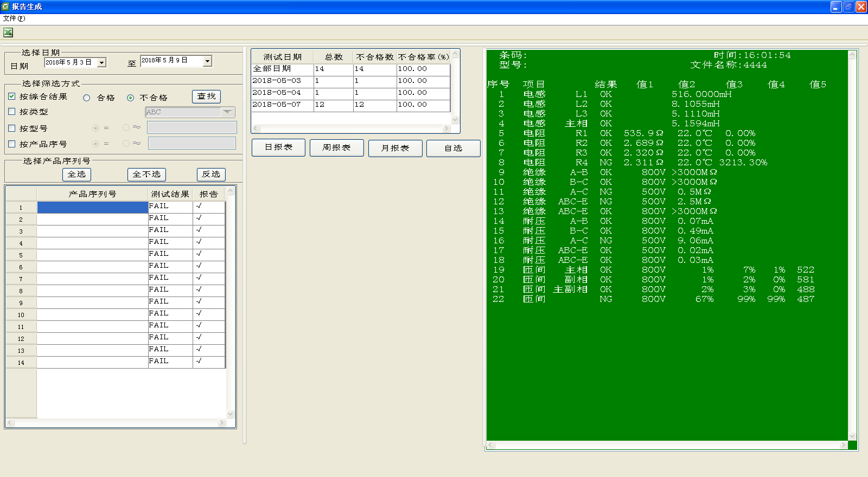Image resolution: width=868 pixels, height=477 pixels.
Task: Enable the 按类型 checkbox
Action: click(12, 112)
